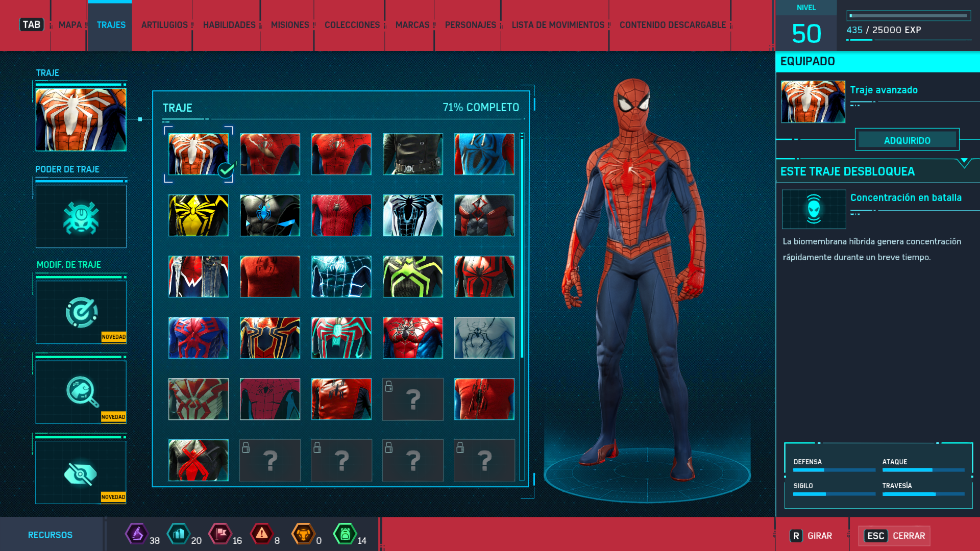Select the blue 2099 suit
The height and width of the screenshot is (551, 980).
click(x=199, y=338)
